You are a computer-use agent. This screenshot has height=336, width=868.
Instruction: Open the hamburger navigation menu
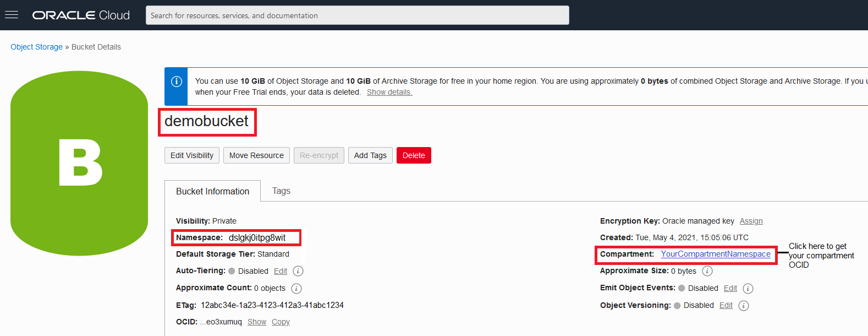tap(12, 15)
